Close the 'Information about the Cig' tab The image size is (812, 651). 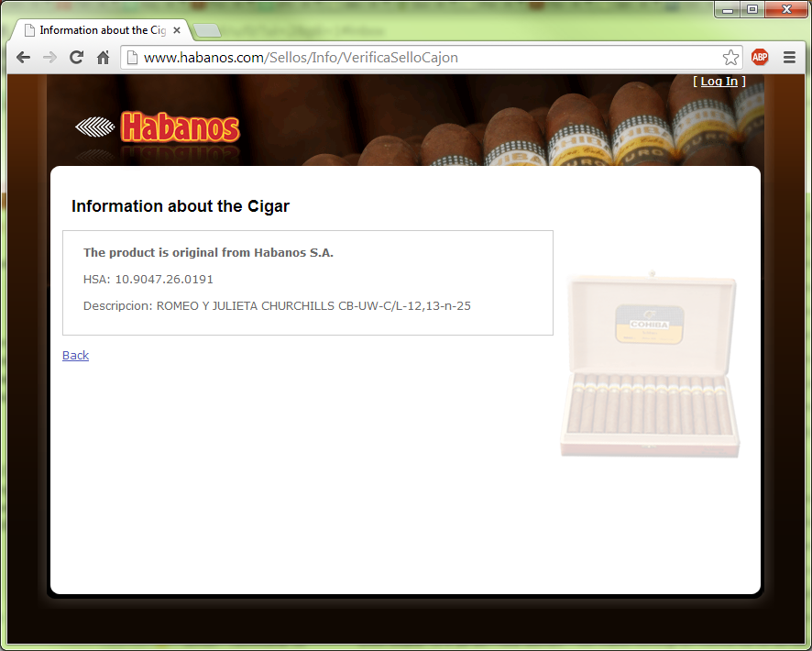[177, 30]
